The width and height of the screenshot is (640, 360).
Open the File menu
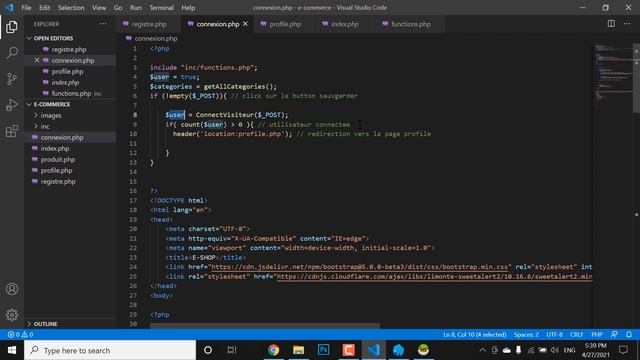26,8
